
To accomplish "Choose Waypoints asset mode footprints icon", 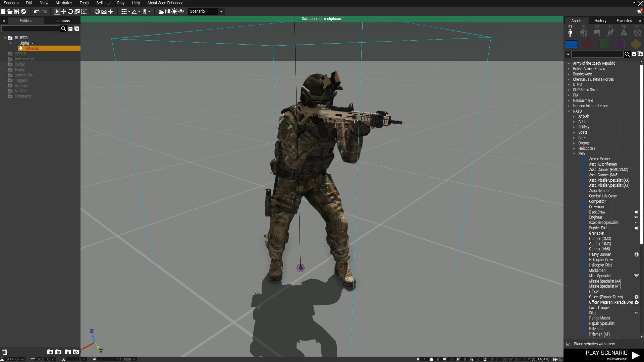I will (x=610, y=33).
